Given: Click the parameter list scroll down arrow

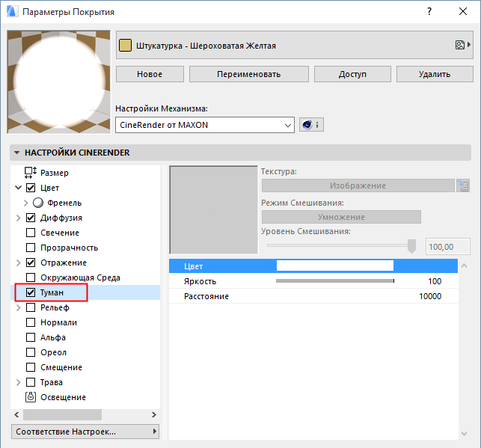Looking at the screenshot, I should click(464, 433).
